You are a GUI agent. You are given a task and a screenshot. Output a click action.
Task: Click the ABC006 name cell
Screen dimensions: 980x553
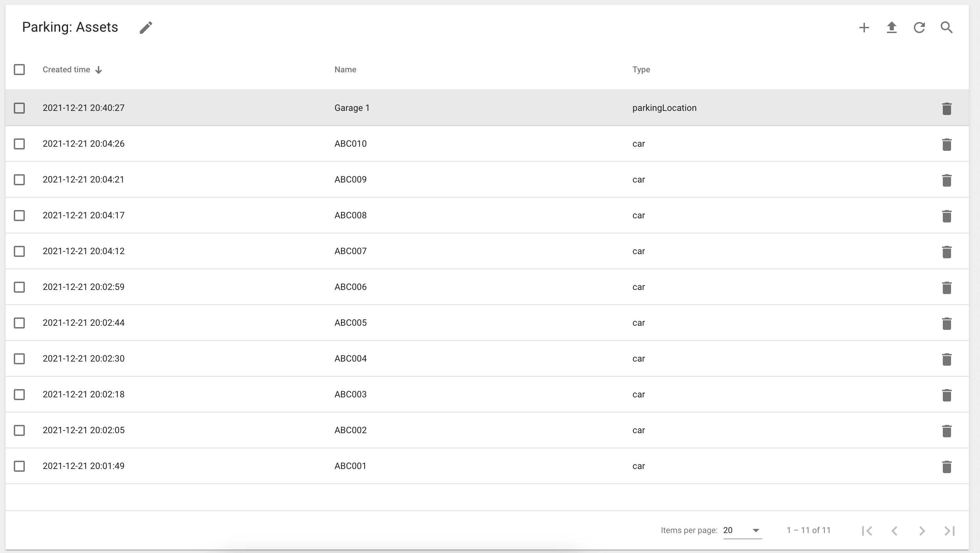click(x=350, y=287)
